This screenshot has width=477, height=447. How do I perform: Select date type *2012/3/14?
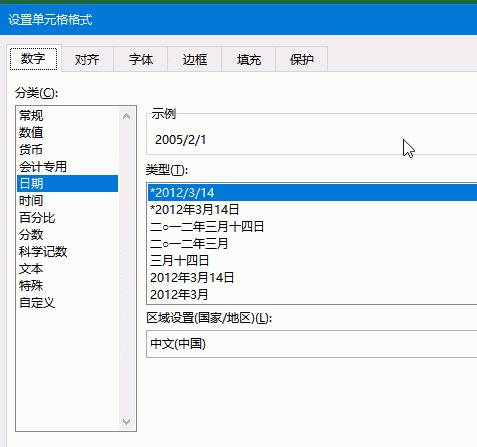tap(312, 193)
